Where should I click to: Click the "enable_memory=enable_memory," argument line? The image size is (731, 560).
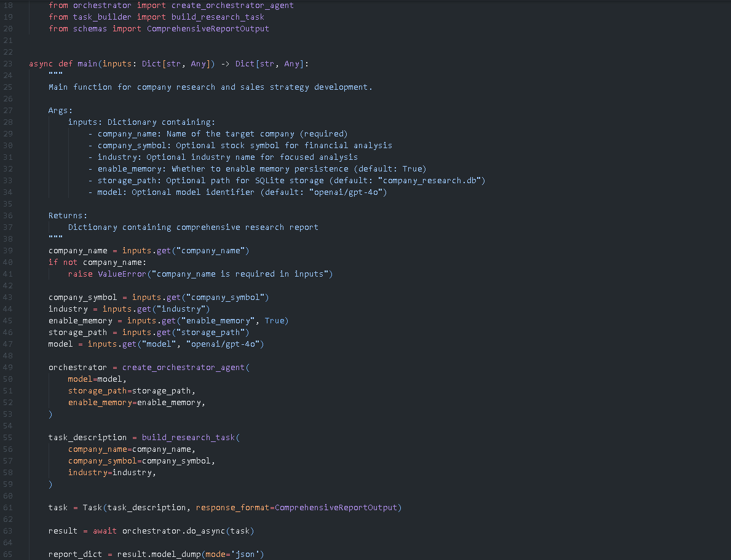136,403
